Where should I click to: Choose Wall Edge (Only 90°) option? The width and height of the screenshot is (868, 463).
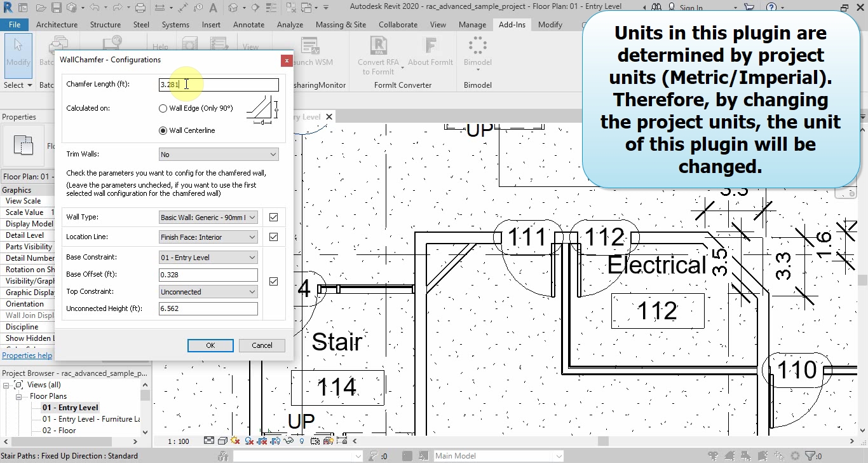click(163, 108)
